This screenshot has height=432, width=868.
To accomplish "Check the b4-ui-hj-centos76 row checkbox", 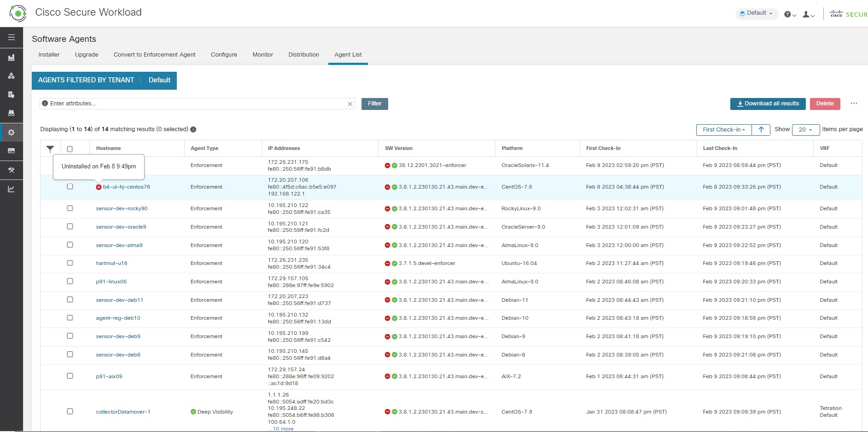I will tap(70, 187).
